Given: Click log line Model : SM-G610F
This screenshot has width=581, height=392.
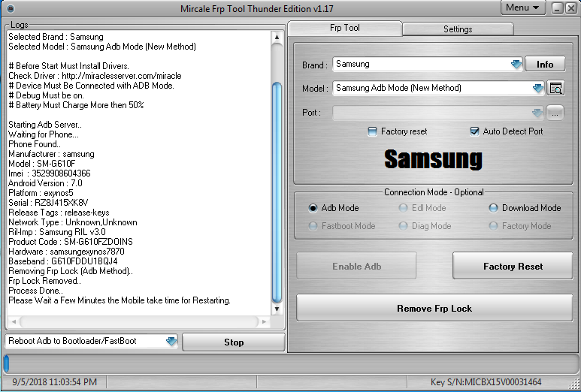Looking at the screenshot, I should click(42, 164).
